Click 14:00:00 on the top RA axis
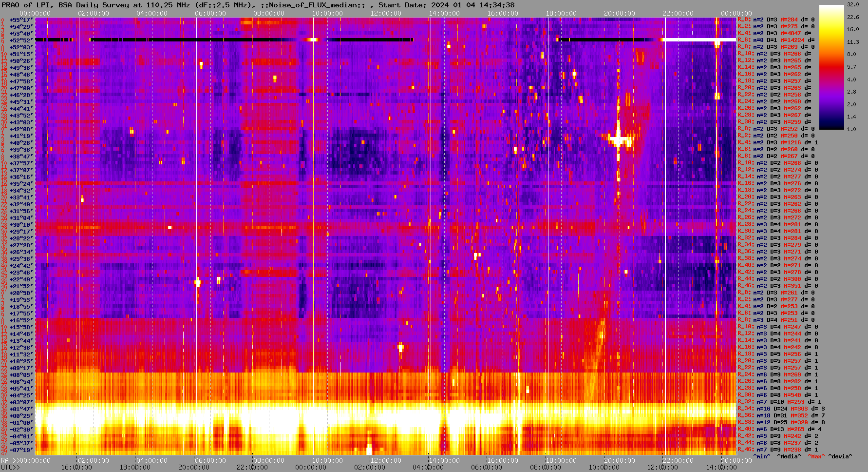The width and height of the screenshot is (868, 472). pos(444,13)
